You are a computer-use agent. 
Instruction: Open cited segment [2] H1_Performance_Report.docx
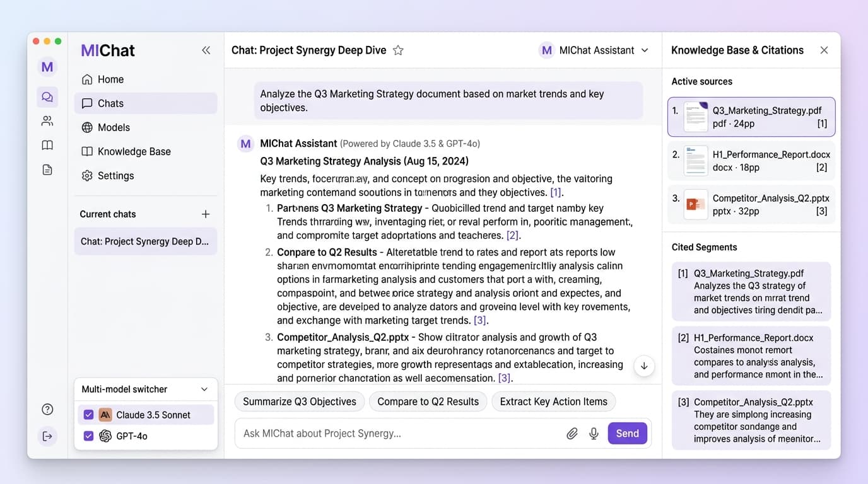pos(751,356)
